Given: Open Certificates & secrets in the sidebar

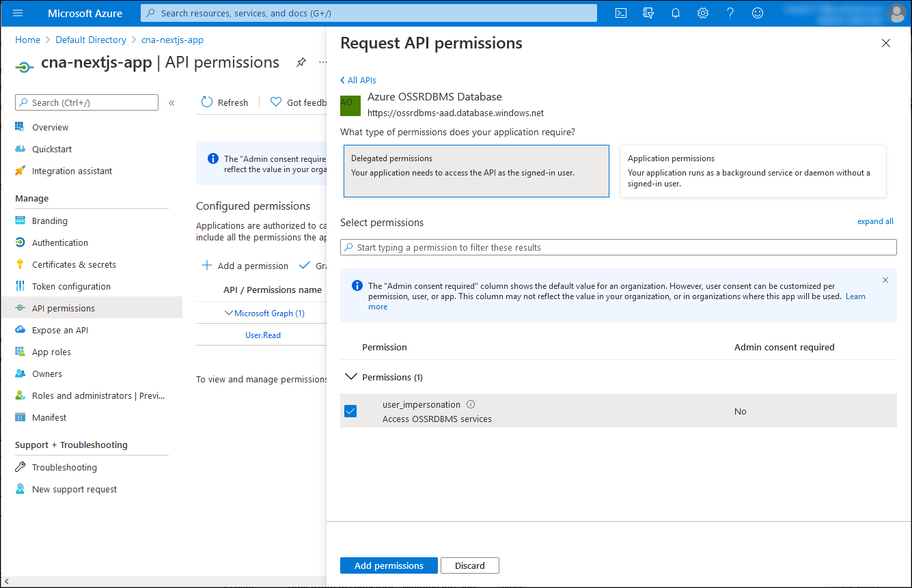Looking at the screenshot, I should coord(74,264).
